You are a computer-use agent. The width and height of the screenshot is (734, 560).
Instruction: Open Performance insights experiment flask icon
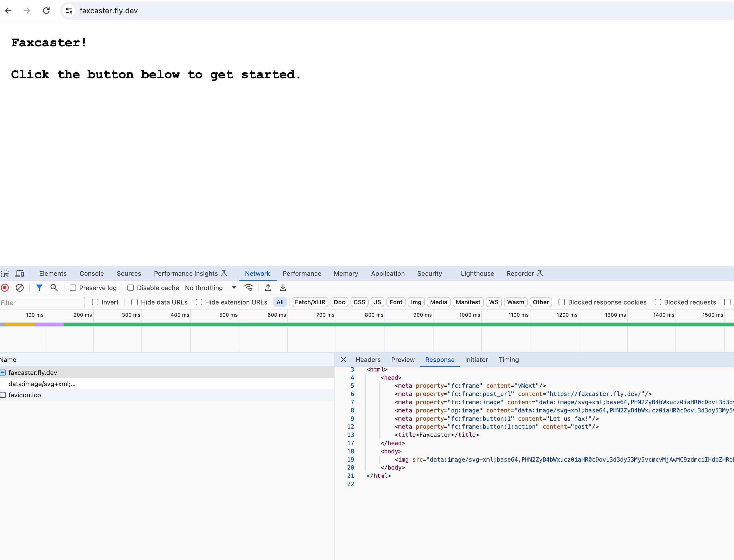(224, 273)
